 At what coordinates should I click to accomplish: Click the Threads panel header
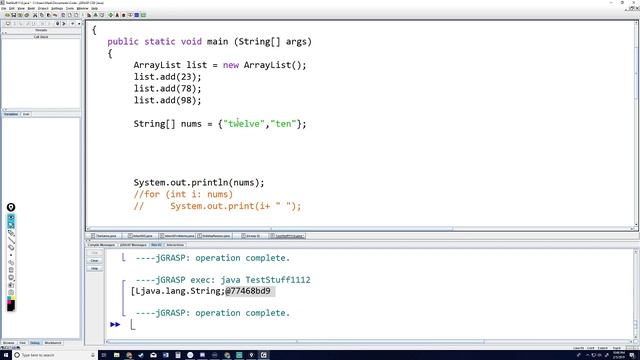pyautogui.click(x=41, y=30)
